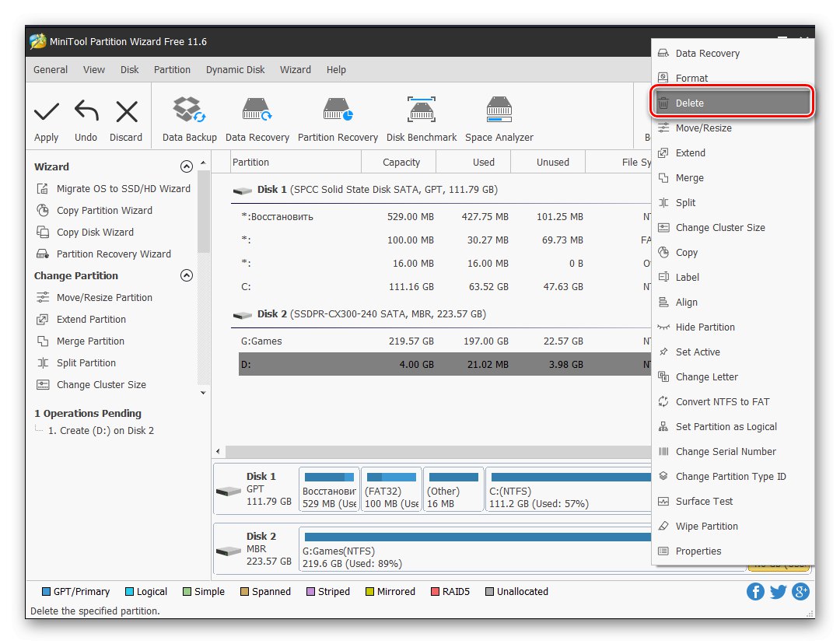
Task: Choose Properties in the context menu
Action: [732, 551]
